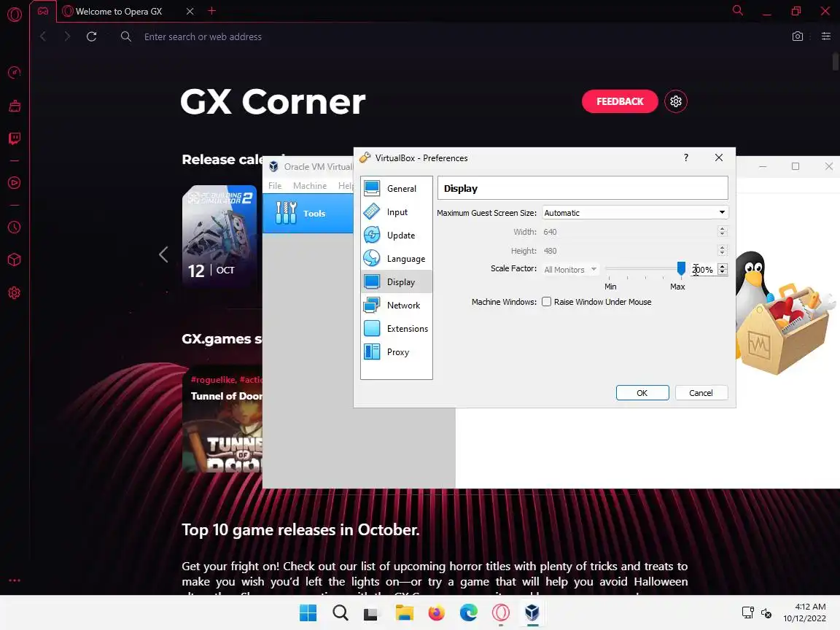
Task: Open taskbar Search
Action: pyautogui.click(x=341, y=612)
